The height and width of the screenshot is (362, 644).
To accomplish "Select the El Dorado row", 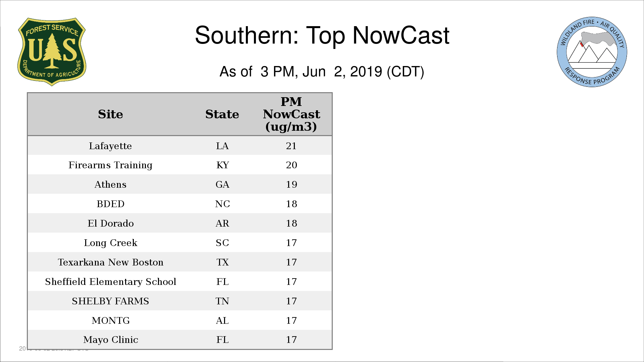I will [180, 224].
